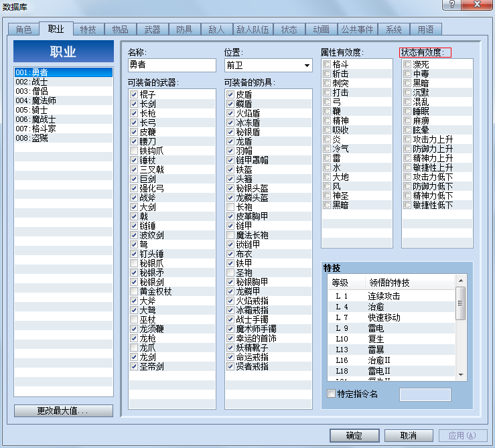Click the 取消 button
This screenshot has width=495, height=448.
coord(409,436)
